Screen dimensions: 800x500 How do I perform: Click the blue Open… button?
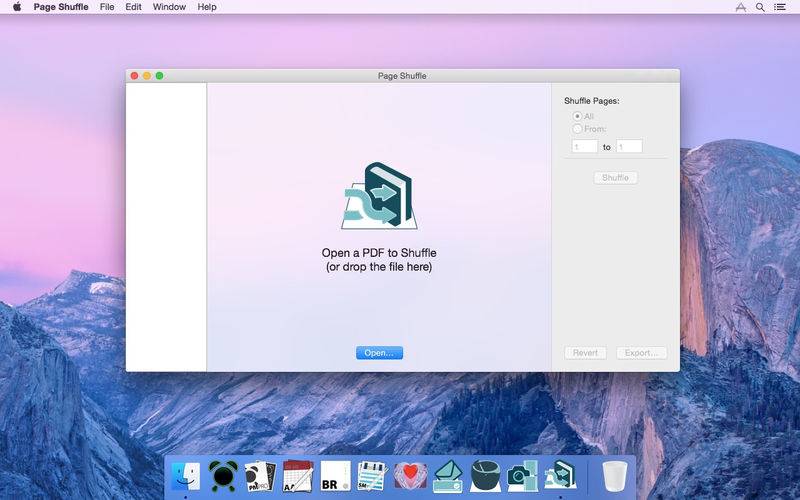click(x=379, y=353)
